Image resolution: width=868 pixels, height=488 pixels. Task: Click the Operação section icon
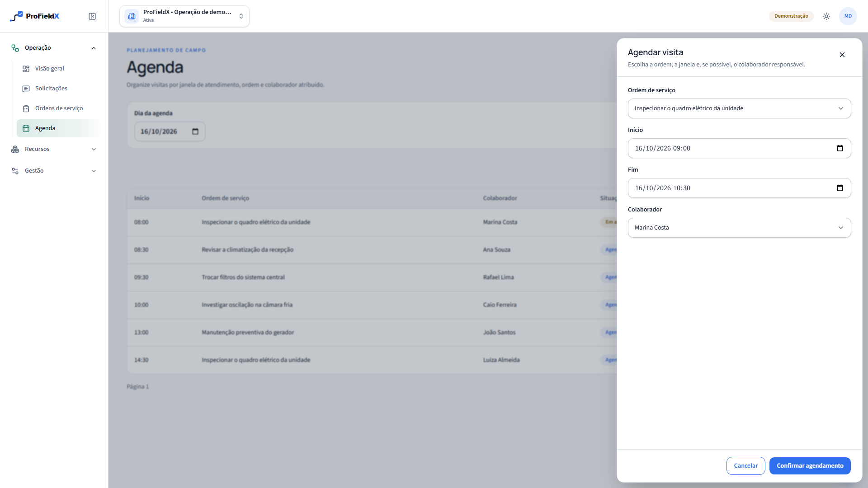[15, 48]
